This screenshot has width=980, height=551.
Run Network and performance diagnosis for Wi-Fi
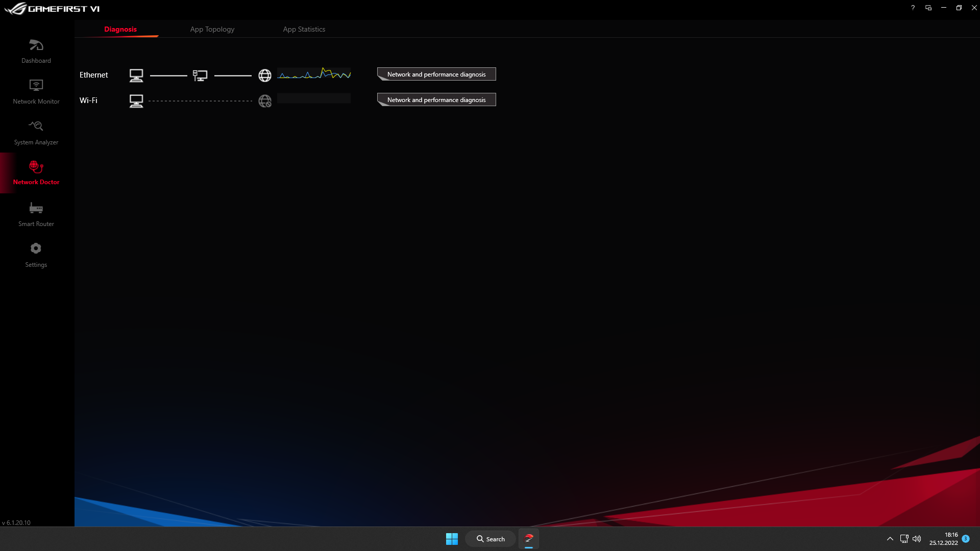pos(436,99)
